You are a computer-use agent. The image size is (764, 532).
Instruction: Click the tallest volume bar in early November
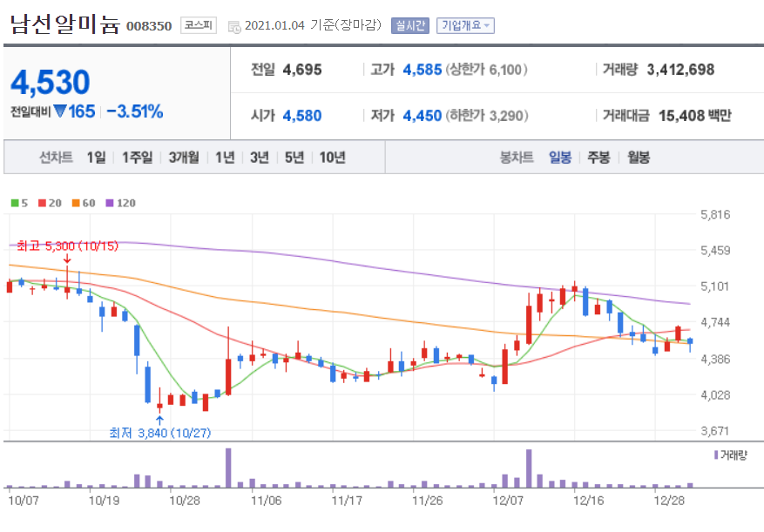(x=228, y=468)
